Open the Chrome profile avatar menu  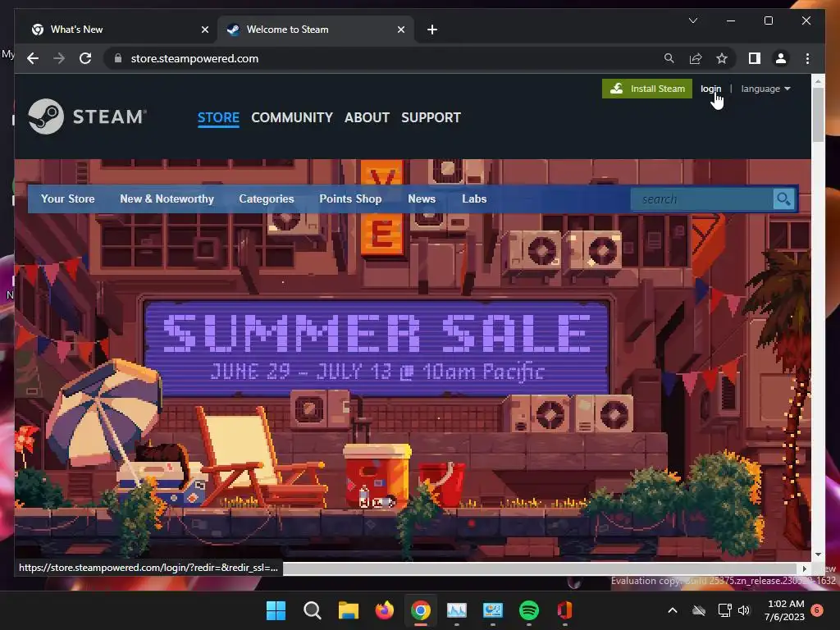tap(781, 58)
